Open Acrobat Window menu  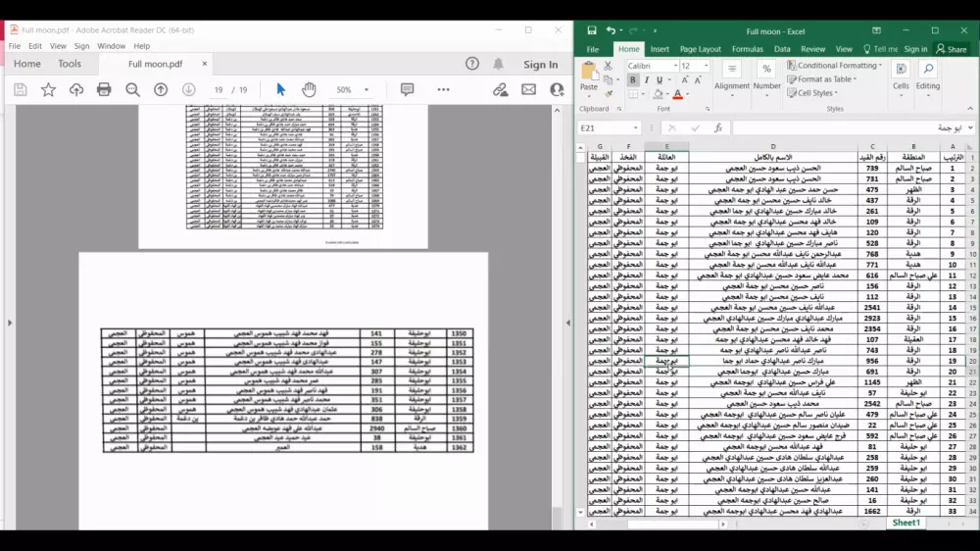tap(112, 46)
